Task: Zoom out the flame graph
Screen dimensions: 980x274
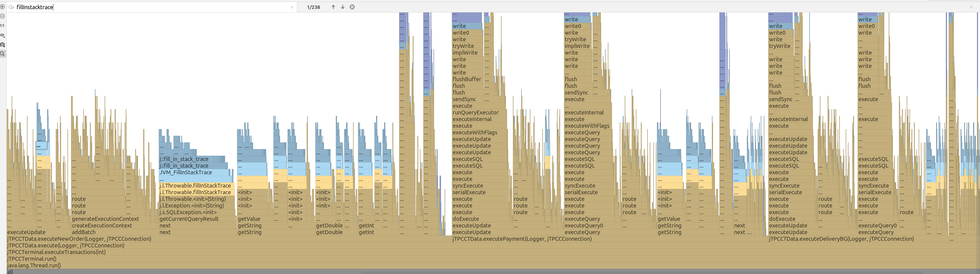Action: 2,16
